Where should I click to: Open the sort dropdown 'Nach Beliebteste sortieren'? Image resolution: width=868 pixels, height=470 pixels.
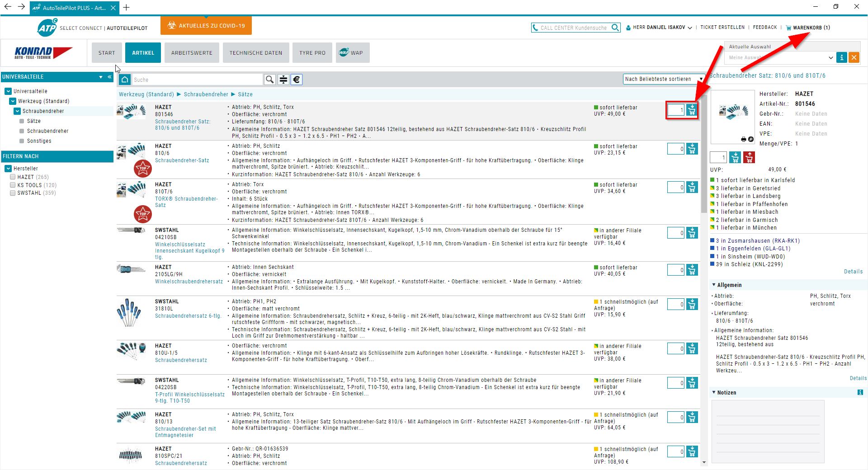pos(664,79)
